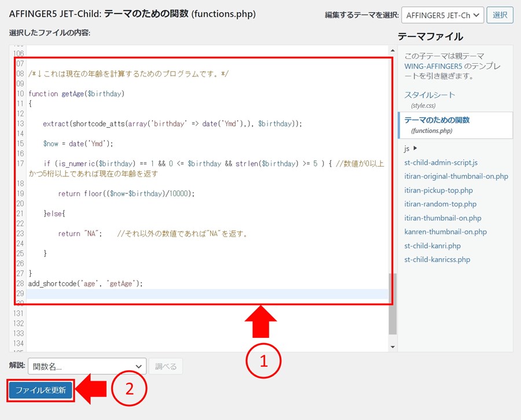This screenshot has width=521, height=420.
Task: Select st-child-kanri.php file
Action: (x=432, y=246)
